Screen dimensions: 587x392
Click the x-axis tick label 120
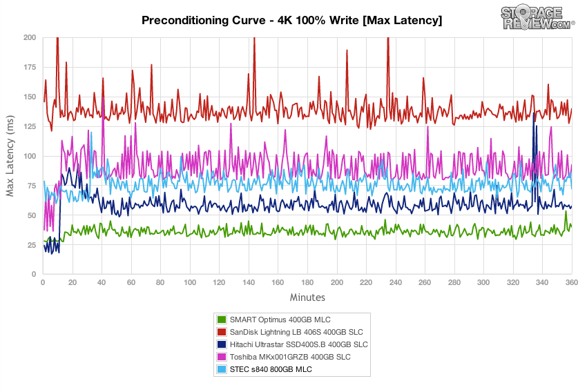click(219, 282)
